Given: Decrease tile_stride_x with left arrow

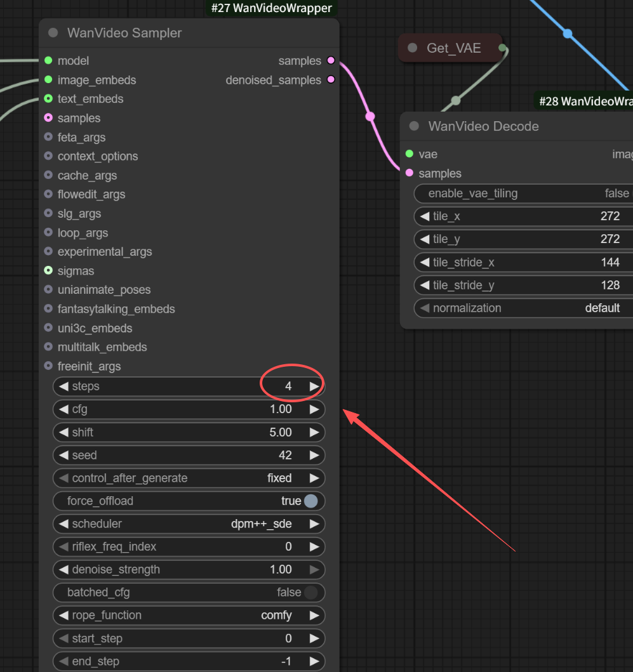Looking at the screenshot, I should coord(425,262).
